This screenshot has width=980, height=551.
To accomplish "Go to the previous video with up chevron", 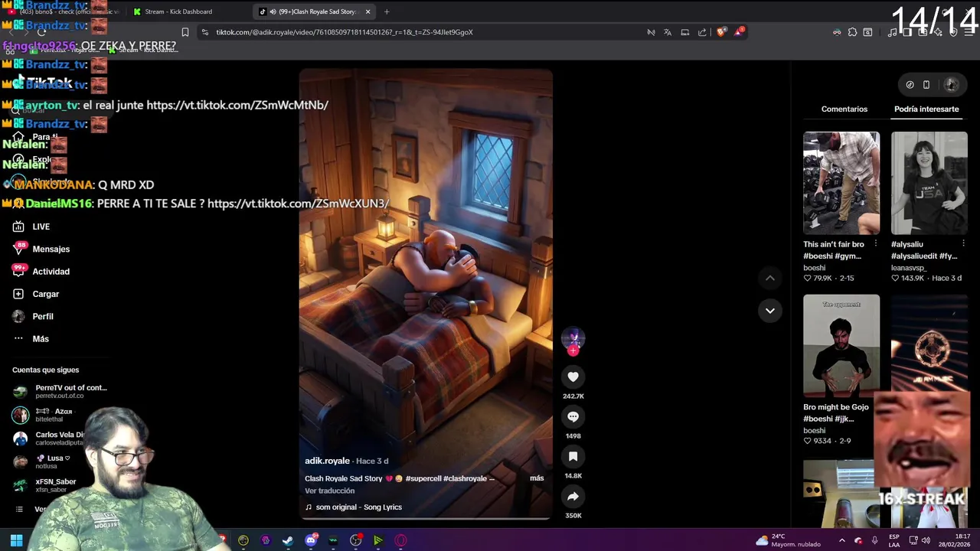I will click(770, 278).
